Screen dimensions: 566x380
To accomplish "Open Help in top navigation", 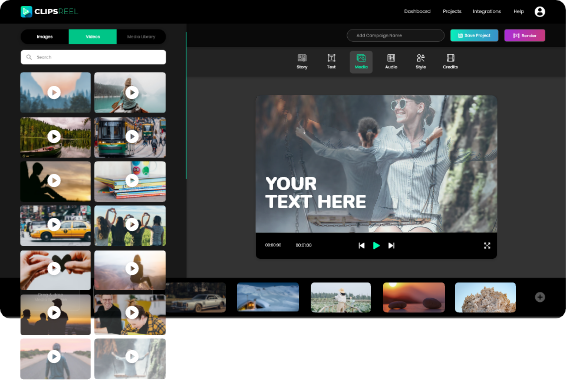I will click(519, 11).
